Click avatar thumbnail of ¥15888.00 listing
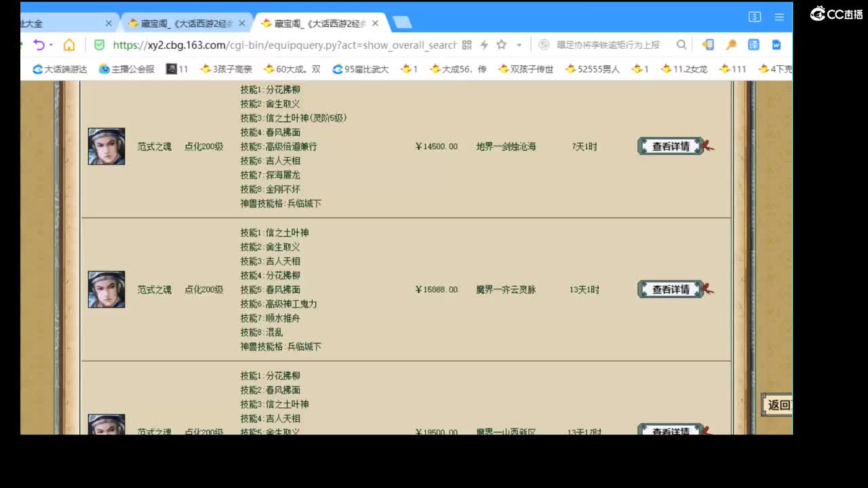This screenshot has width=868, height=488. (106, 289)
